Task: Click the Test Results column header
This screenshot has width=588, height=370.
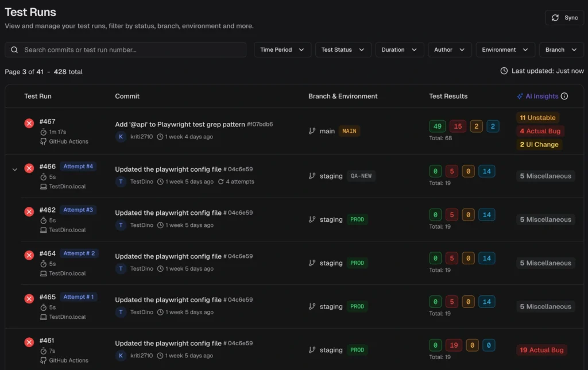Action: (x=448, y=97)
